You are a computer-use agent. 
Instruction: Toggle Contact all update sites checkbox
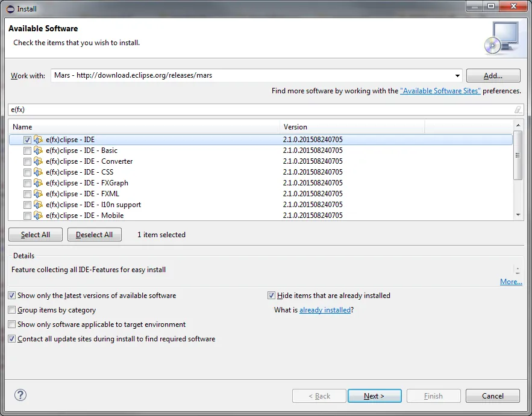click(12, 339)
